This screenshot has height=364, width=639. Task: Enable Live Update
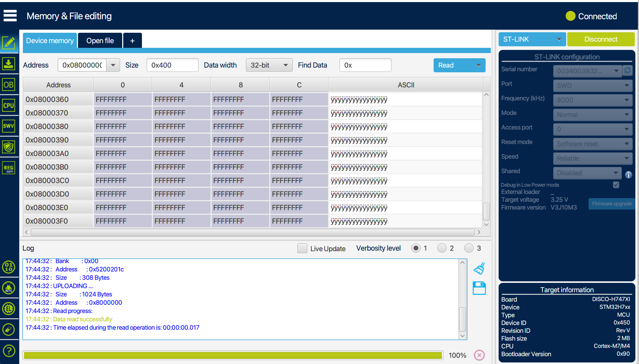click(302, 248)
